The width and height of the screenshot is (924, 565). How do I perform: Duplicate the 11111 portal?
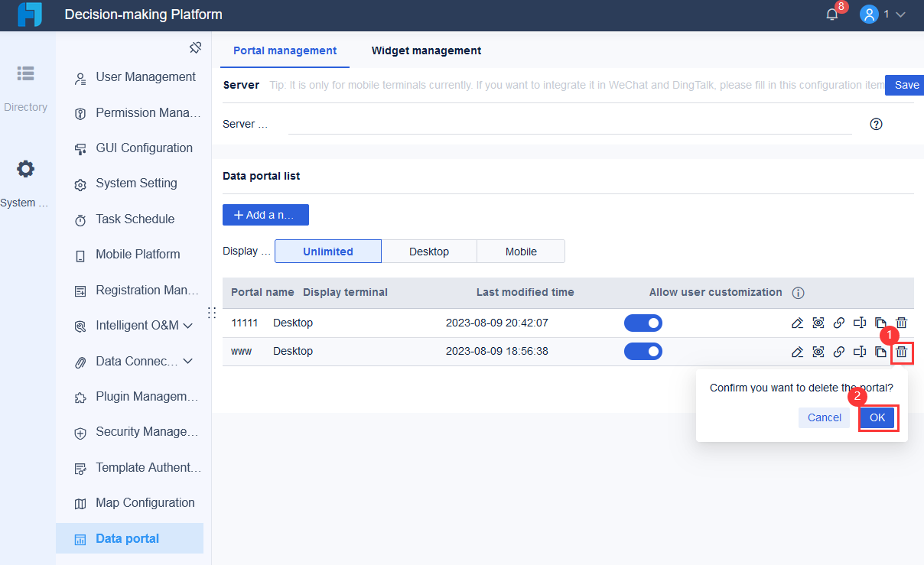pos(880,323)
